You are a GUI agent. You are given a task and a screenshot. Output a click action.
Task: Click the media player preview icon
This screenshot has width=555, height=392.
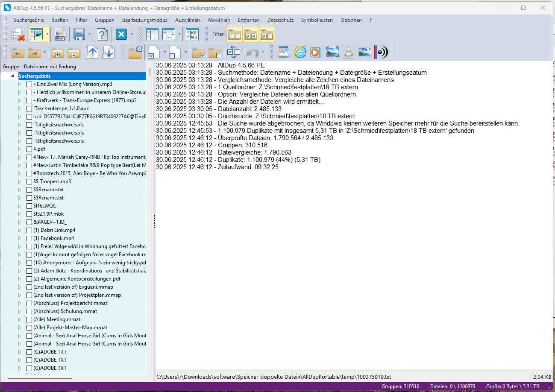coord(315,52)
